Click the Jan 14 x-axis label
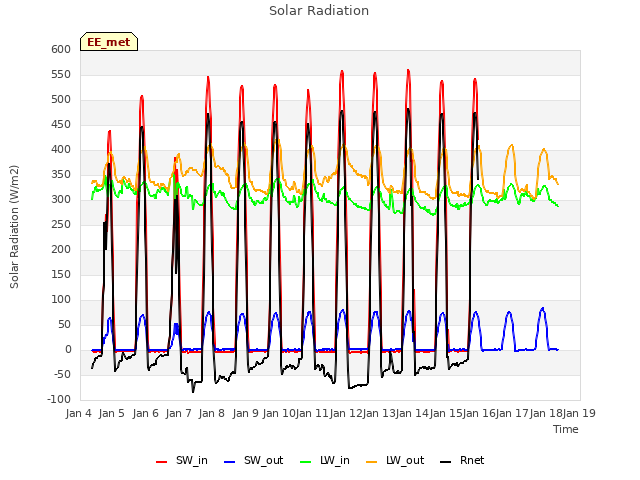The image size is (640, 480). 412,413
